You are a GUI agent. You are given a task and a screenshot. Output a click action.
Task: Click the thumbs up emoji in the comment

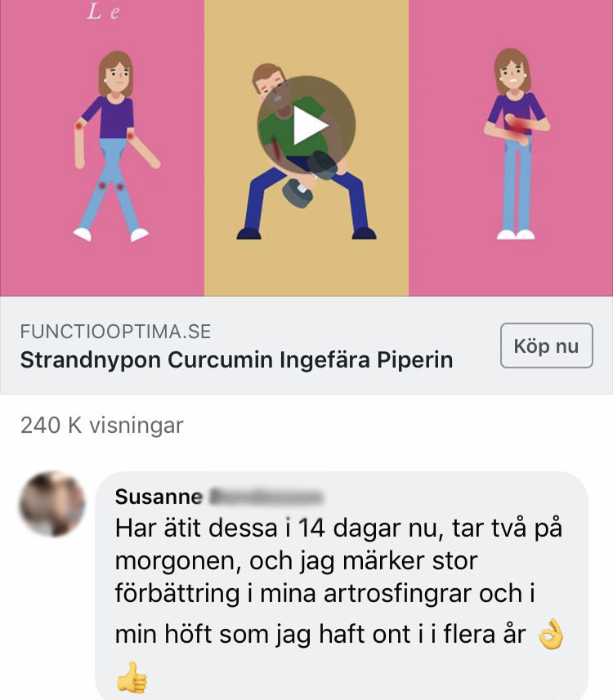tap(132, 677)
